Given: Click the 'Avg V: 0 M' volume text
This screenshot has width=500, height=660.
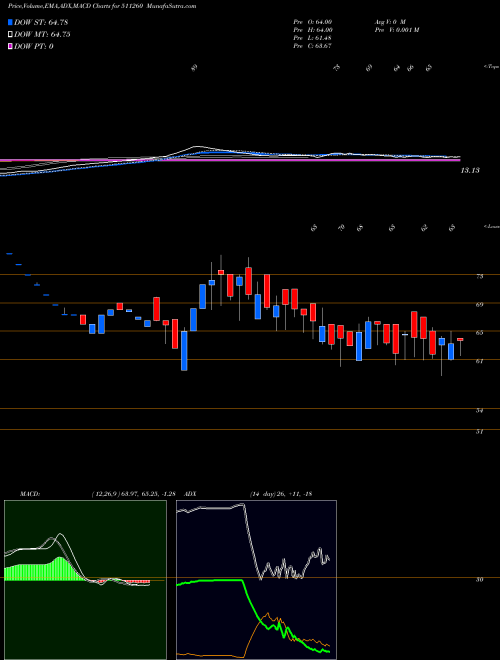Looking at the screenshot, I should pyautogui.click(x=389, y=21).
